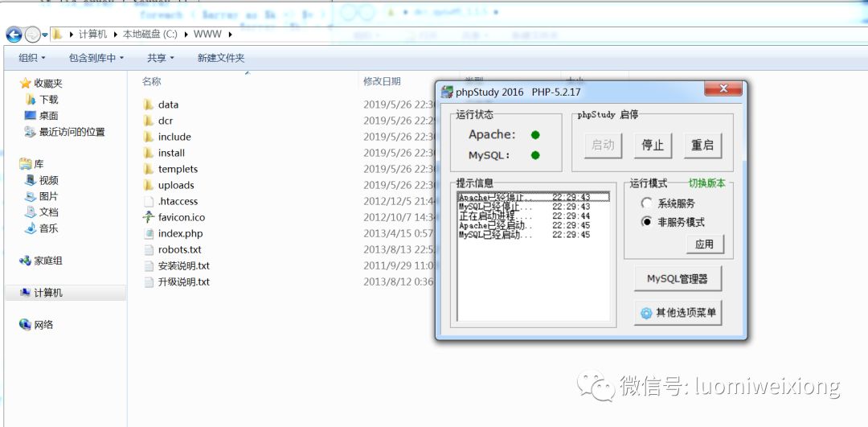Select the favicon.ico file icon
Image resolution: width=868 pixels, height=427 pixels.
(x=149, y=217)
